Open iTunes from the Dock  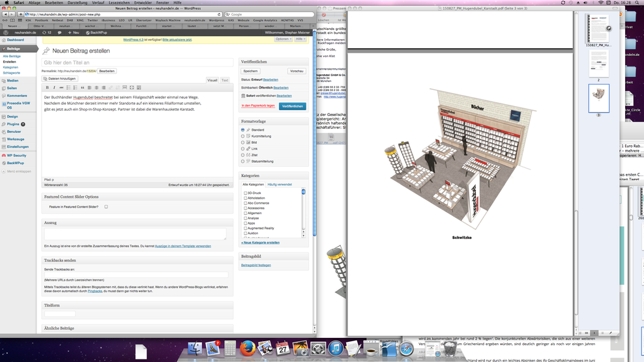tap(336, 348)
